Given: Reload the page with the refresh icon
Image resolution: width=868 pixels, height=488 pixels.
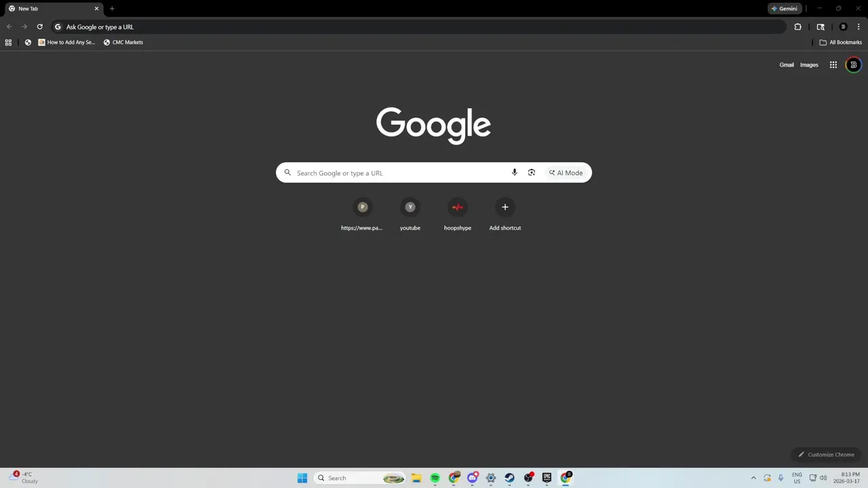Looking at the screenshot, I should coord(40,27).
